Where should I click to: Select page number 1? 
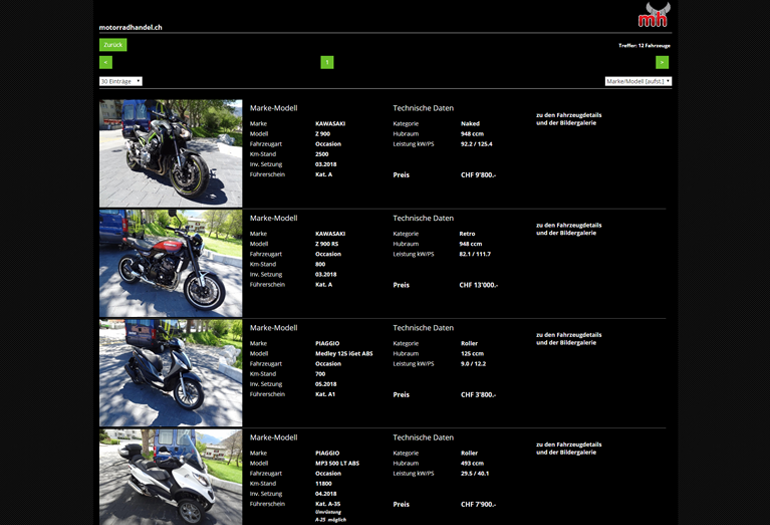[327, 62]
